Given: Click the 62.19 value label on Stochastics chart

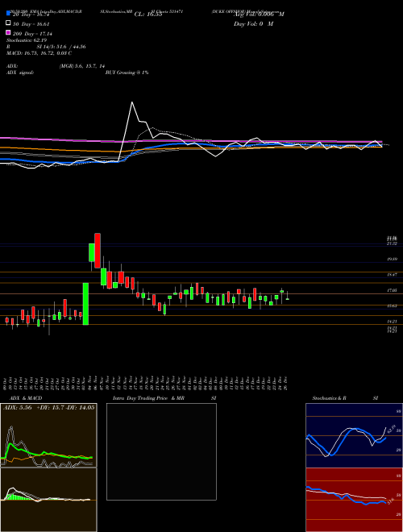Looking at the screenshot, I should [x=392, y=429].
